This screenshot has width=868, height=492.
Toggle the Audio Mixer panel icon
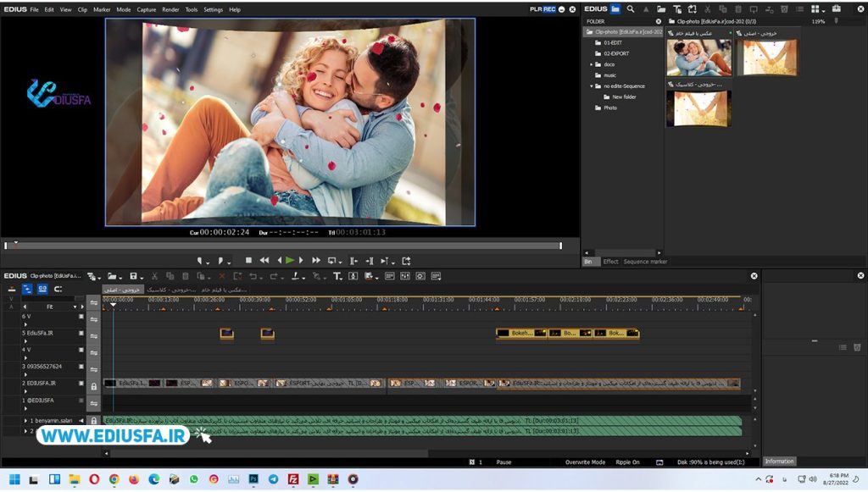(x=405, y=276)
